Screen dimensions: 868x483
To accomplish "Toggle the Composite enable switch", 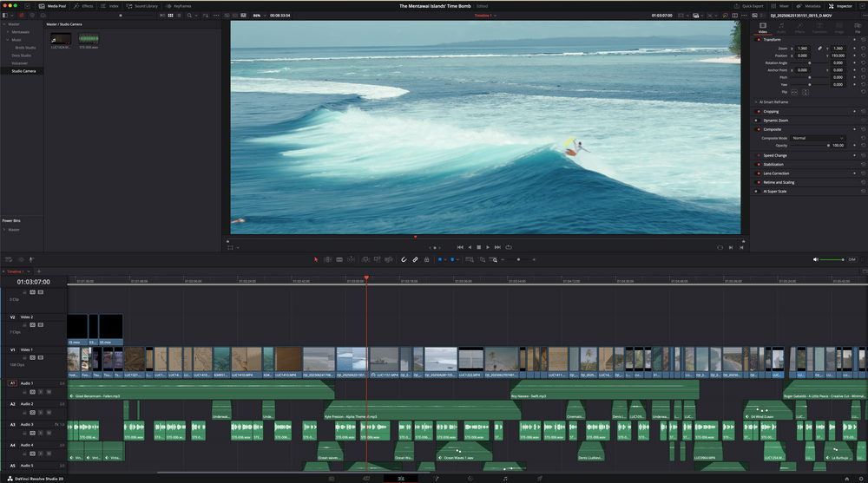I will (x=759, y=129).
